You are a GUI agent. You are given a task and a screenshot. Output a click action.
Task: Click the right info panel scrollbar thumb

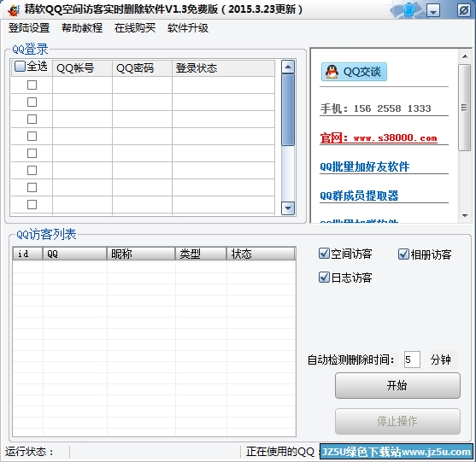coord(465,108)
